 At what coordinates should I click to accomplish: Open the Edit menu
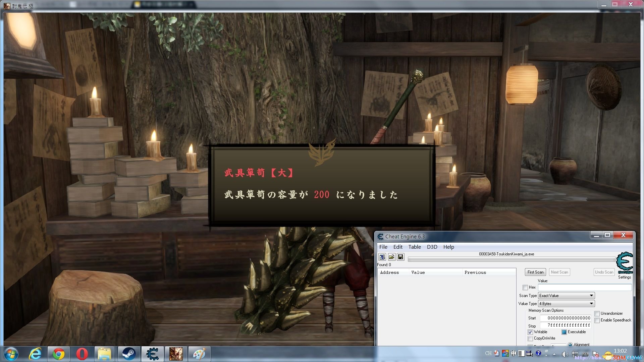pos(398,247)
